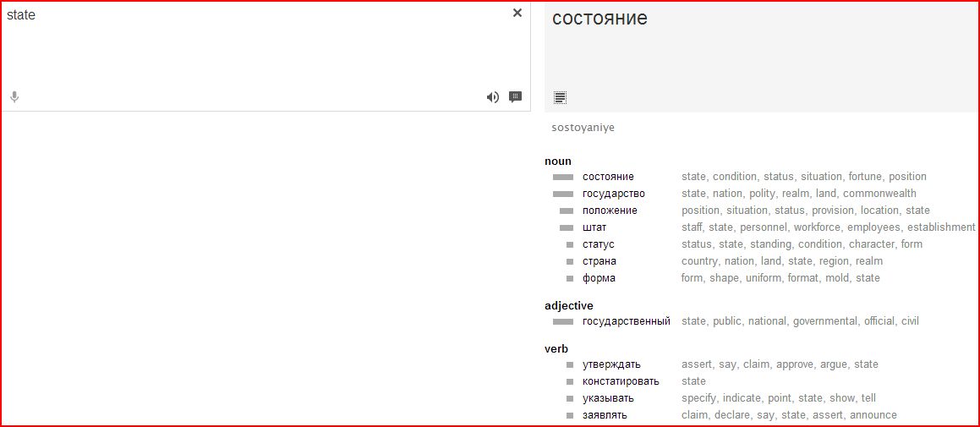Viewport: 980px width, 427px height.
Task: Click the verb 'констатировать'
Action: 620,381
